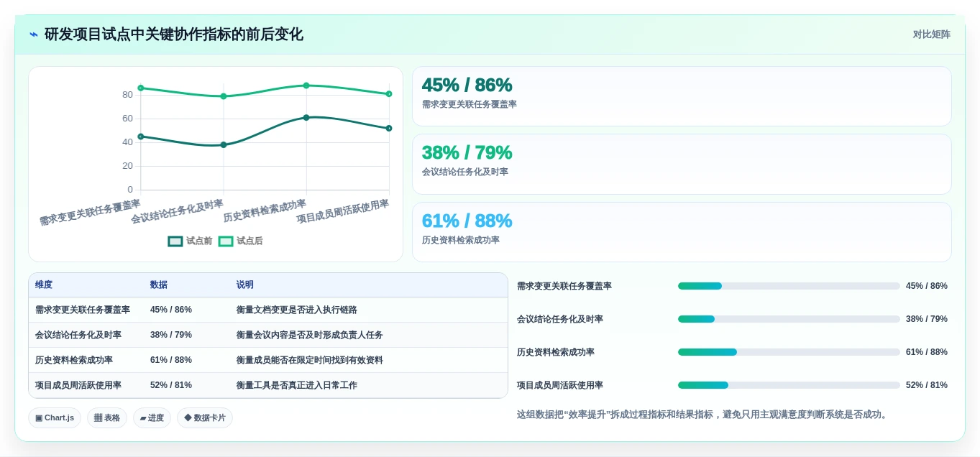Screen dimensions: 980x457
Task: Click the description 衡量会议内容是否及时形成负责人任务
Action: coord(310,336)
